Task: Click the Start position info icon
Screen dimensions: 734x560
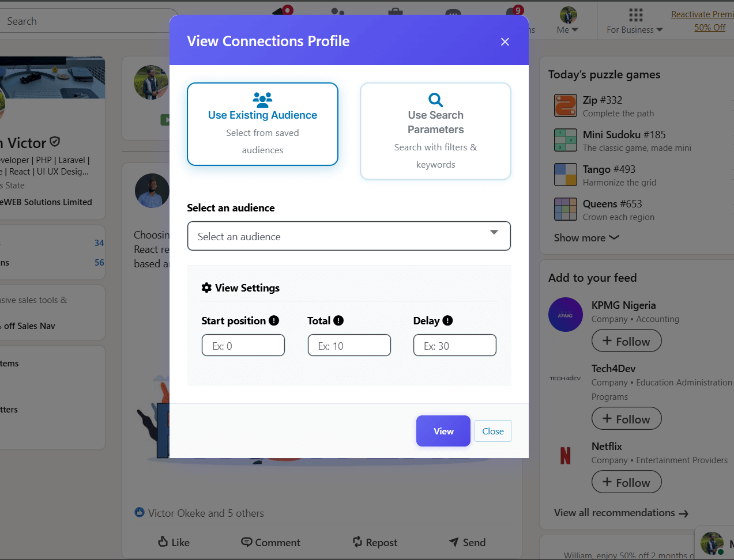Action: (x=274, y=321)
